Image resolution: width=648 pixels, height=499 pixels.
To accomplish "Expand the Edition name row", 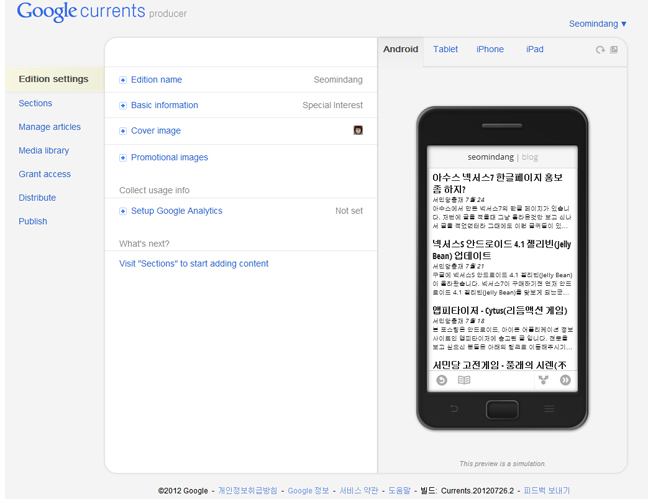I will tap(123, 80).
